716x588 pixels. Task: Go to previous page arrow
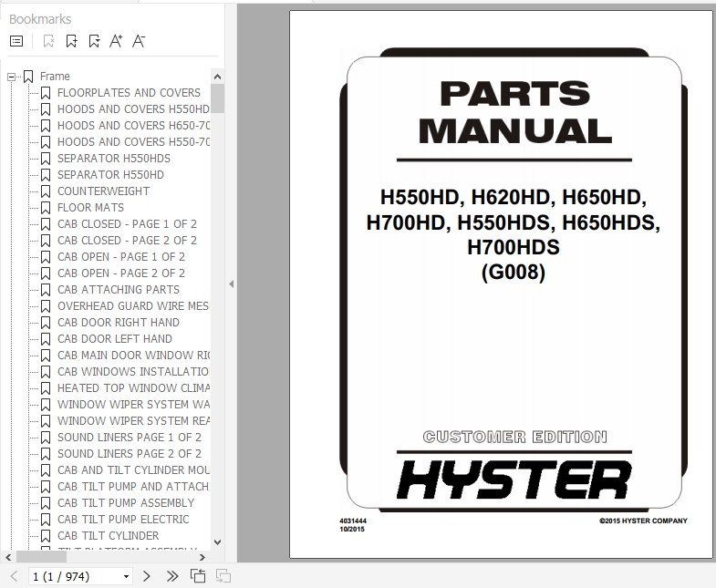[x=15, y=576]
